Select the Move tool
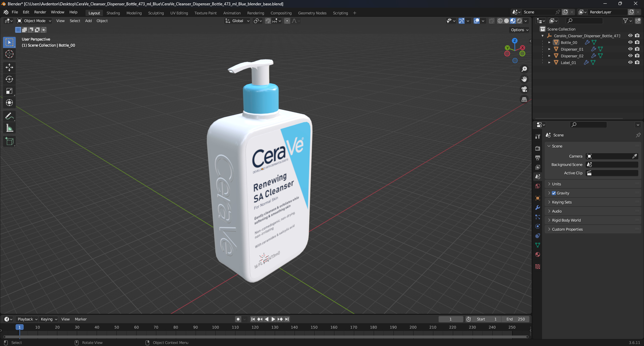 (x=9, y=67)
